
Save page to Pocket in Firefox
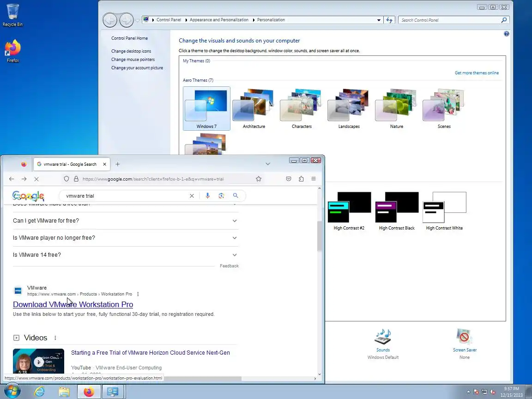point(288,179)
